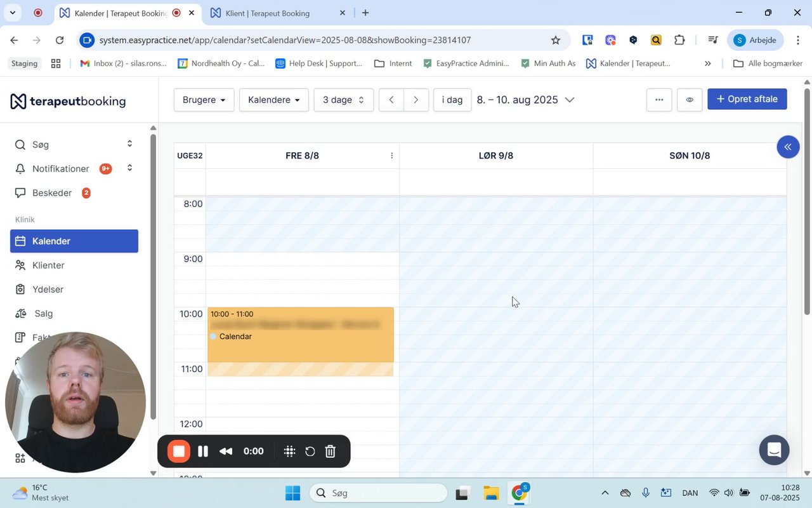Open Chrome's three-dot menu

(798, 40)
